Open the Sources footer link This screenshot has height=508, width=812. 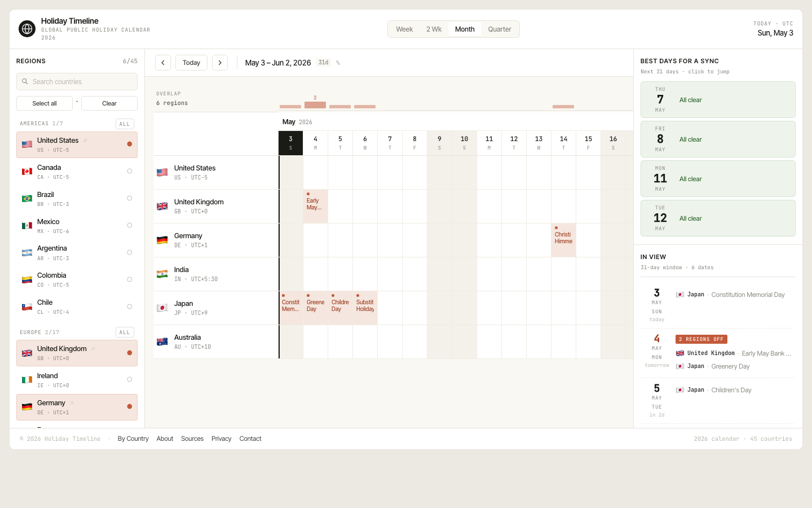(x=192, y=439)
